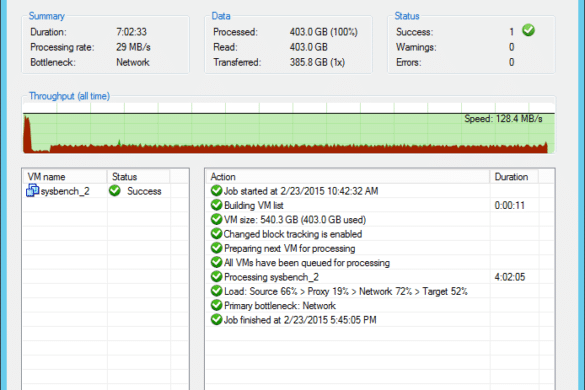Select 'Job started at 2/23/2015 10:42:32 AM' row
This screenshot has height=390, width=585.
click(380, 191)
